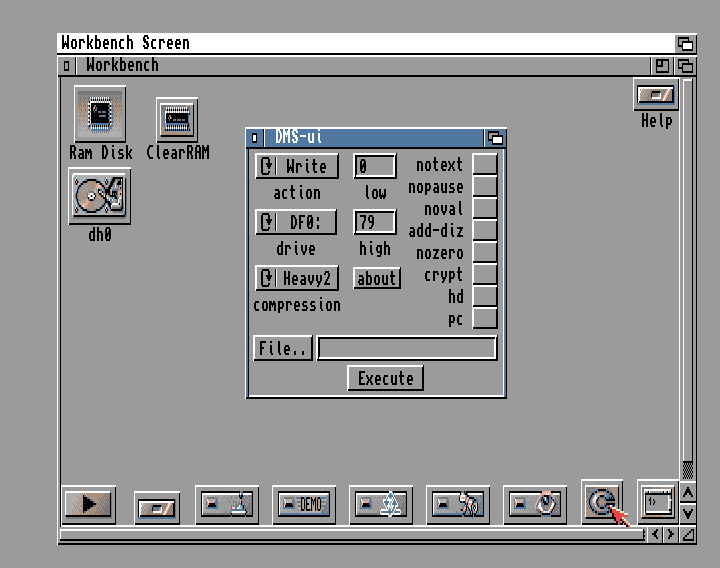Click the file path text field

406,348
